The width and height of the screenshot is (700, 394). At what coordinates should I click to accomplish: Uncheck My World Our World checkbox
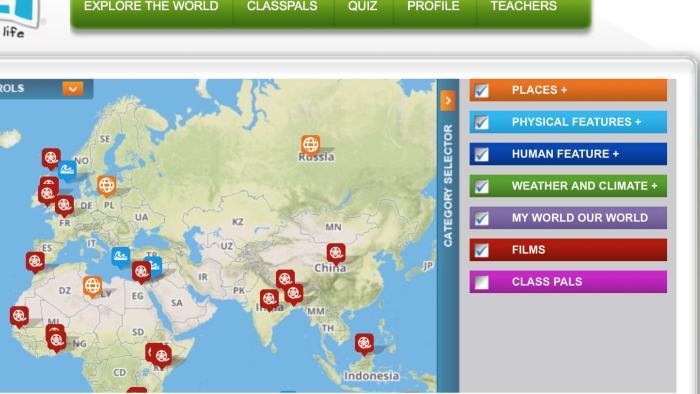(x=481, y=218)
